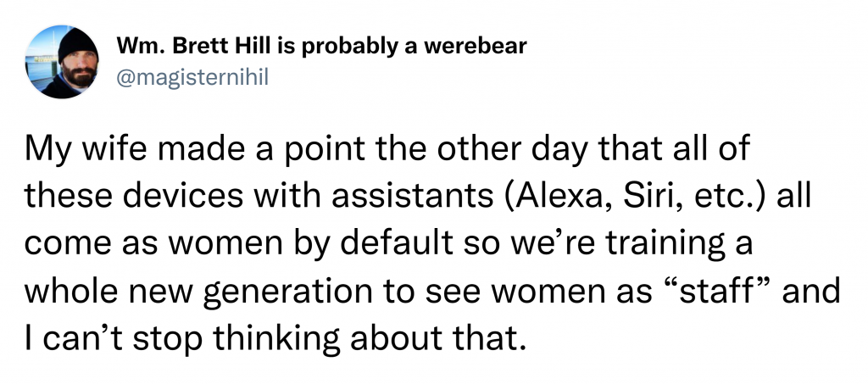Select the quoted word "staff"
The image size is (868, 384).
click(x=710, y=291)
